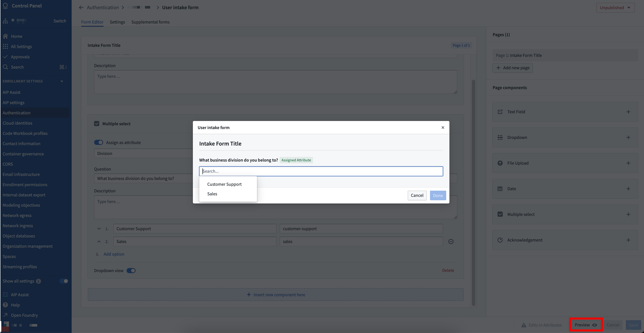This screenshot has height=333, width=644.
Task: Toggle the Dropdown view switch
Action: click(x=131, y=271)
